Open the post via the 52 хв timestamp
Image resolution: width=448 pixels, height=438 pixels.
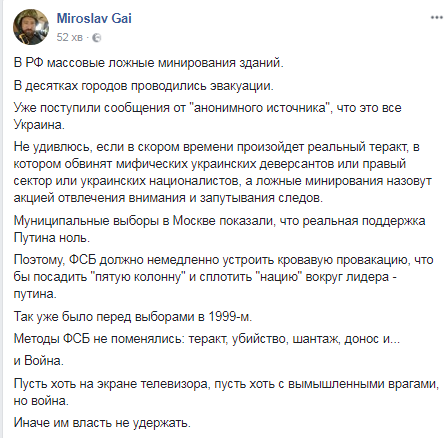click(69, 37)
